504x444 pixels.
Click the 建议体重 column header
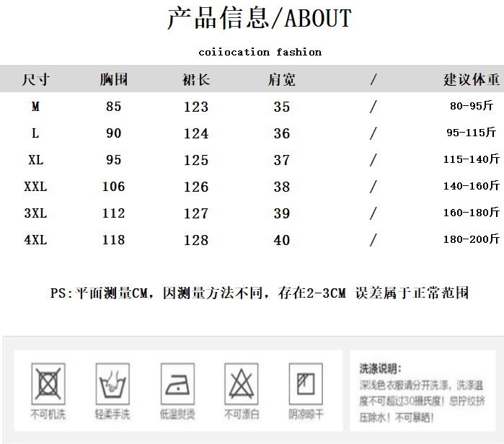472,79
